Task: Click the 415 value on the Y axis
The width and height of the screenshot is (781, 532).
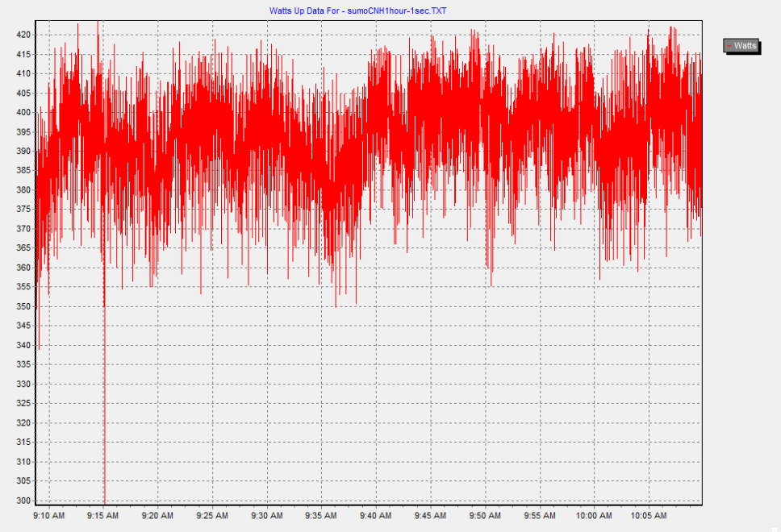Action: pos(23,54)
